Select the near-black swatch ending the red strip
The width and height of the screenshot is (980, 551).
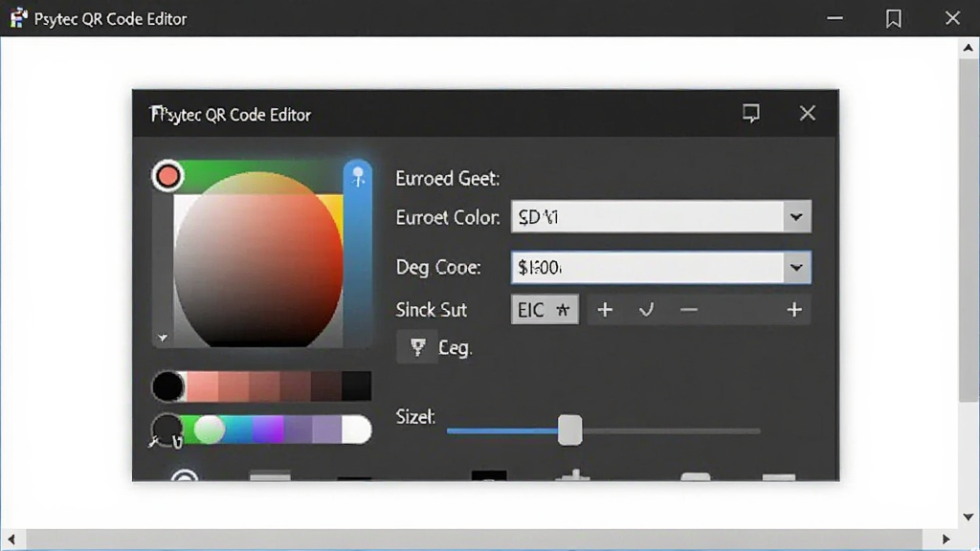tap(356, 386)
